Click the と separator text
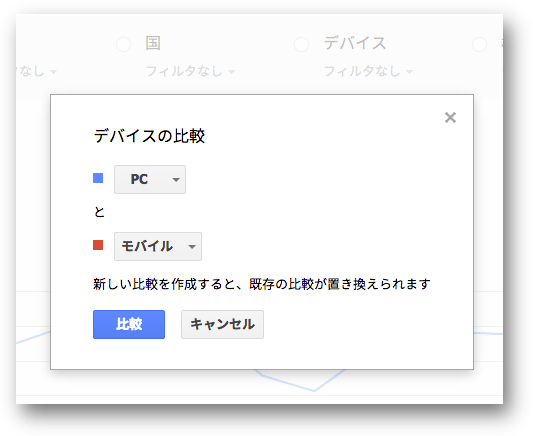 click(x=99, y=212)
